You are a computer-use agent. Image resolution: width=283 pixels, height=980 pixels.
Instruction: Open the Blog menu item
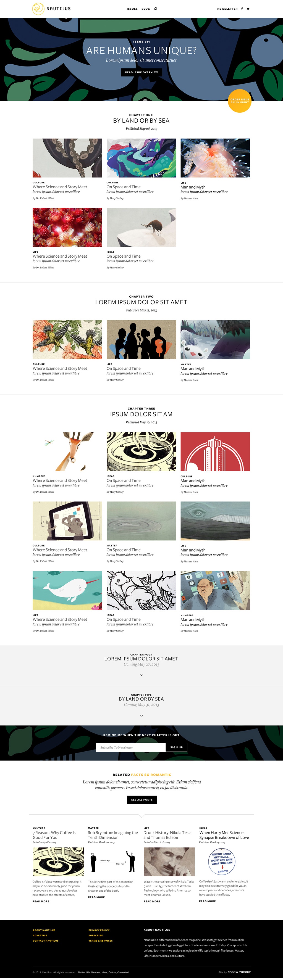pos(145,9)
